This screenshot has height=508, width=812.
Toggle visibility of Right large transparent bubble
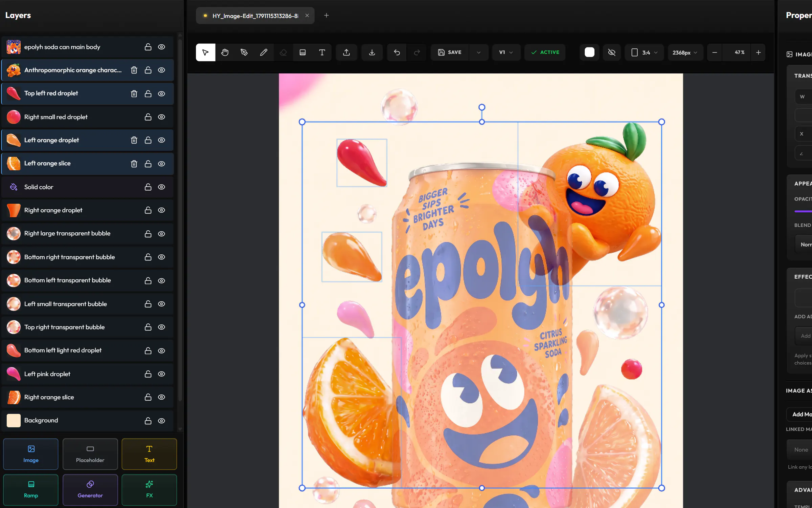(162, 234)
